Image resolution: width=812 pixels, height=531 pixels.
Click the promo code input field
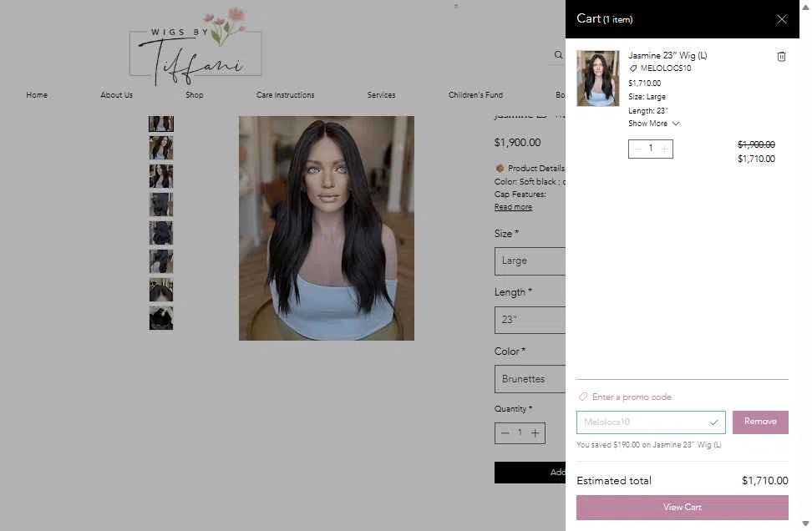[x=651, y=422]
